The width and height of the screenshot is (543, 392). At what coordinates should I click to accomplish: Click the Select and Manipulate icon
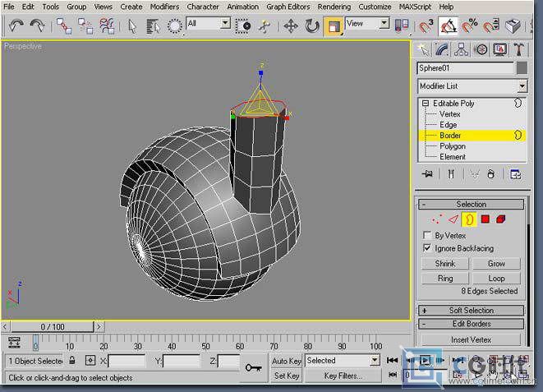point(265,26)
